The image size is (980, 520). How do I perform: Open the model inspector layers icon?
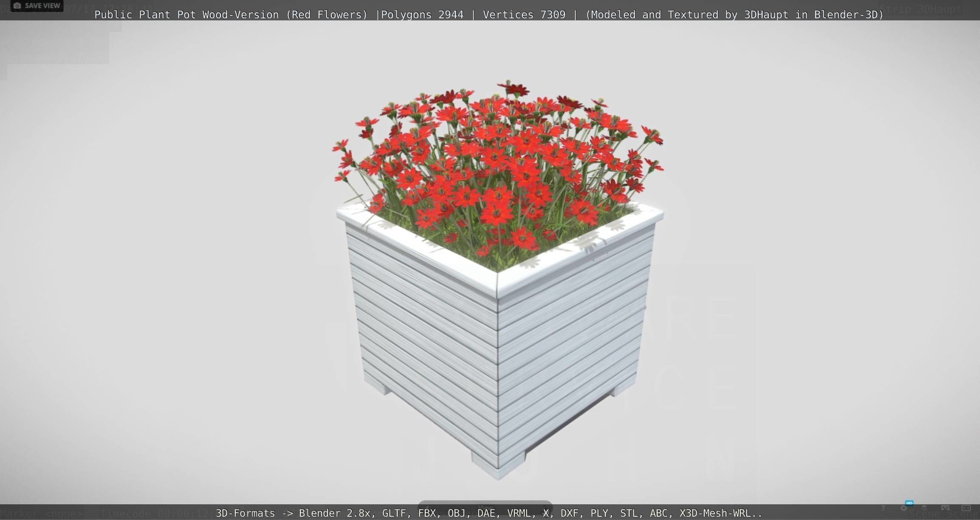pyautogui.click(x=924, y=508)
